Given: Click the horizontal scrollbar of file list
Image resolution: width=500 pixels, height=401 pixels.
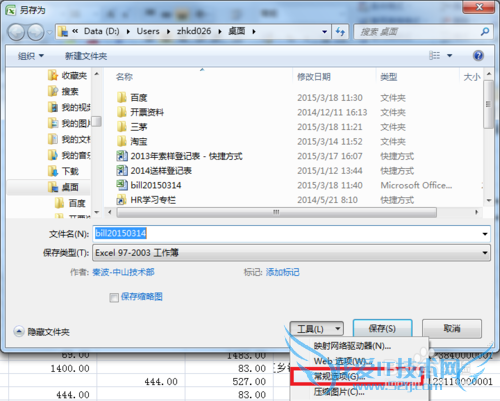Looking at the screenshot, I should (276, 212).
